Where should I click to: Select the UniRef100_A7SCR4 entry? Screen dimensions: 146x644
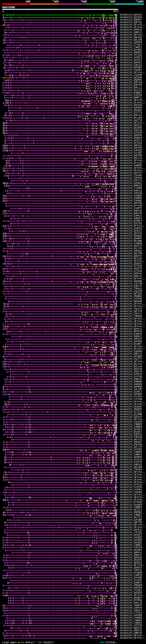tap(131, 271)
